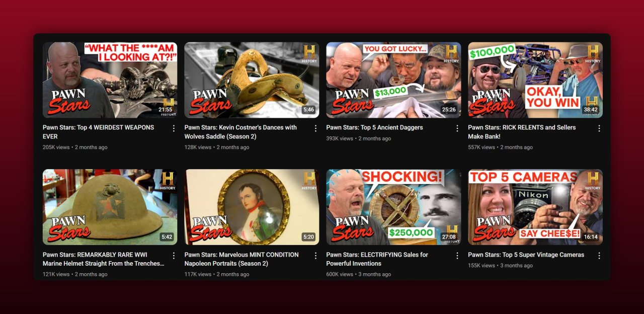
Task: Click the 16:14 duration badge
Action: (591, 237)
